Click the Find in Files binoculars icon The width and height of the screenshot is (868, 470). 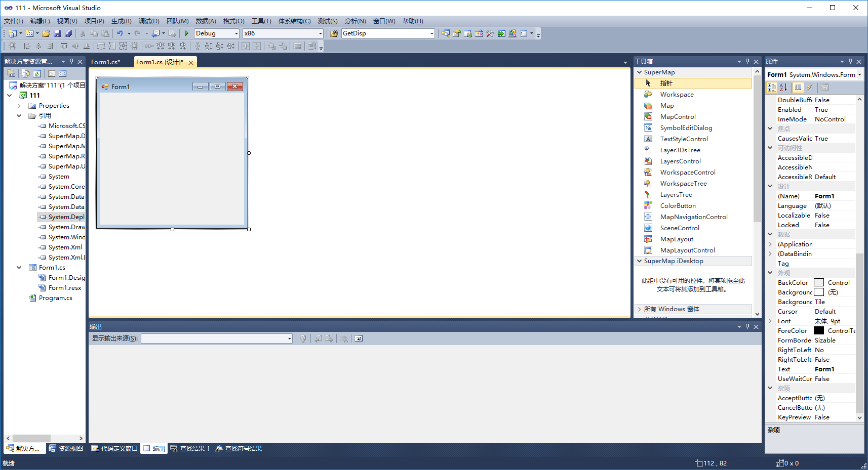(x=334, y=33)
